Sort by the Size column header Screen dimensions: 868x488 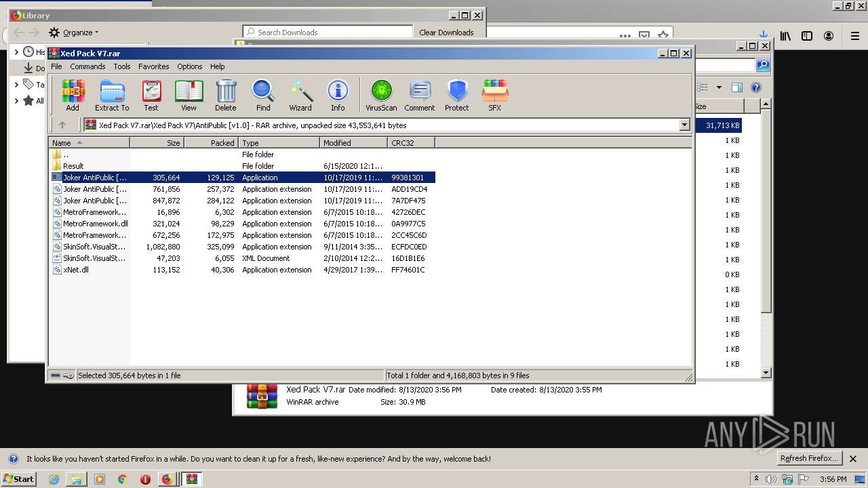tap(157, 143)
